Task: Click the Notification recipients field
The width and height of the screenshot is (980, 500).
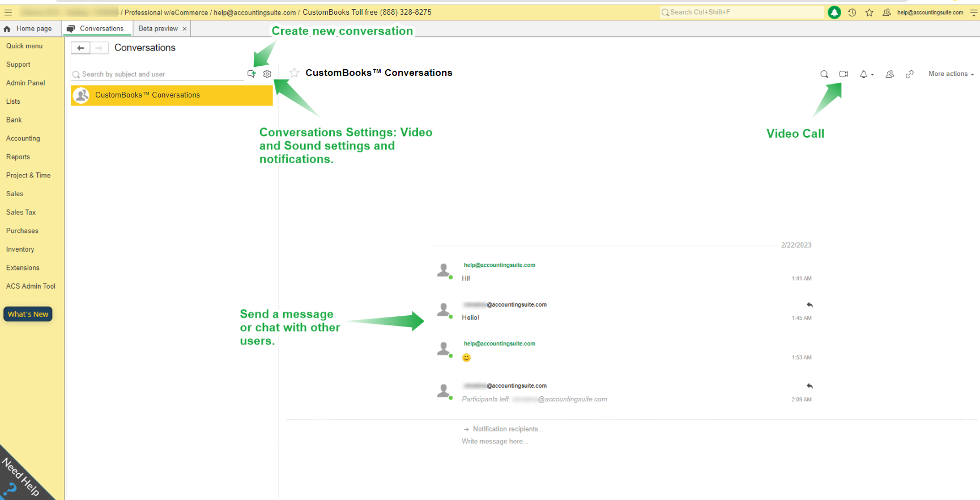Action: click(x=508, y=429)
